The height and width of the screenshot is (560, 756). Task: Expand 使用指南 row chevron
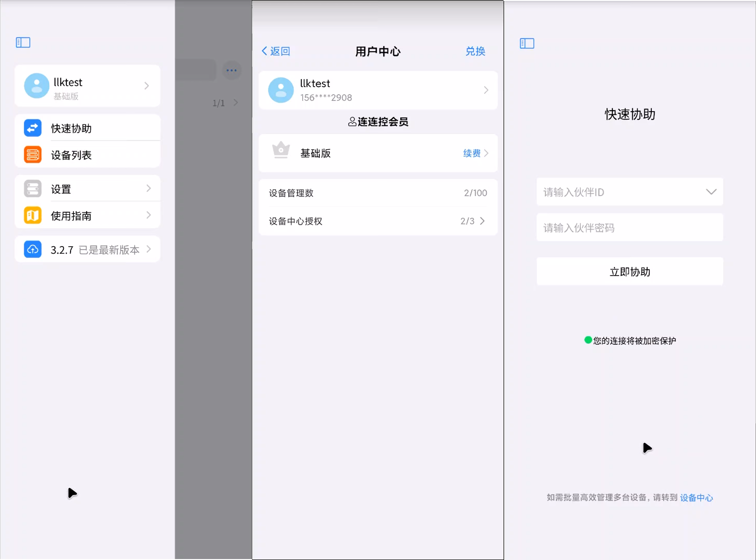tap(149, 215)
